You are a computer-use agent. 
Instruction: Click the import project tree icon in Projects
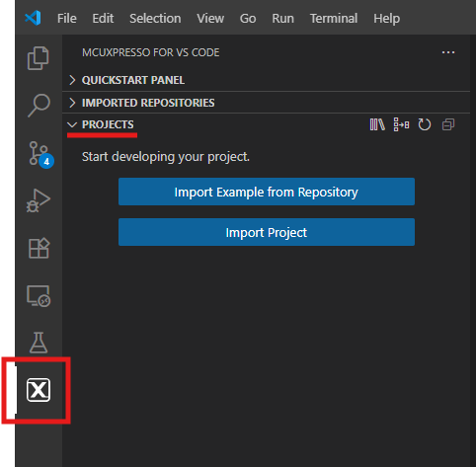pos(401,124)
